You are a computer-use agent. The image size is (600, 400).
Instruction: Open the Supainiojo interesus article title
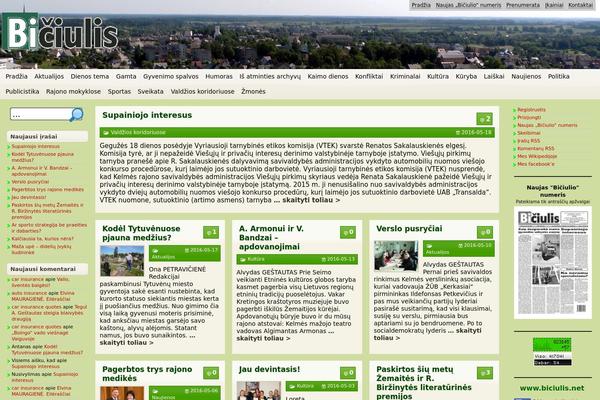tap(147, 115)
